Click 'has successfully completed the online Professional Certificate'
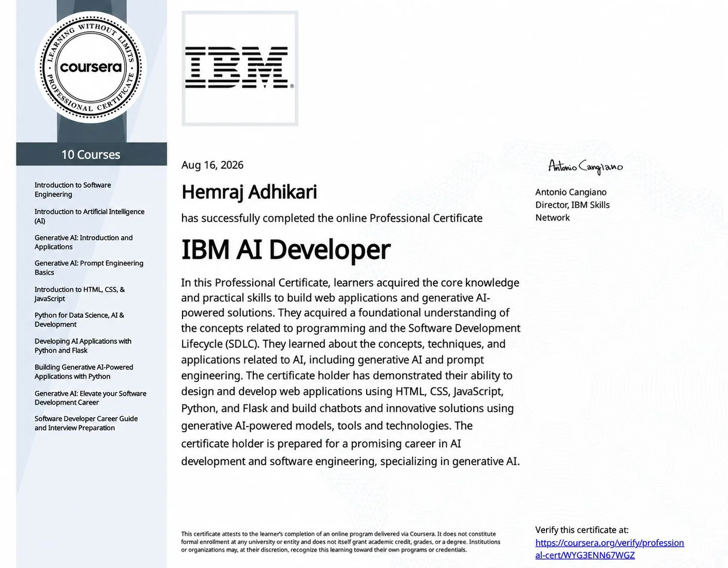 coord(332,218)
